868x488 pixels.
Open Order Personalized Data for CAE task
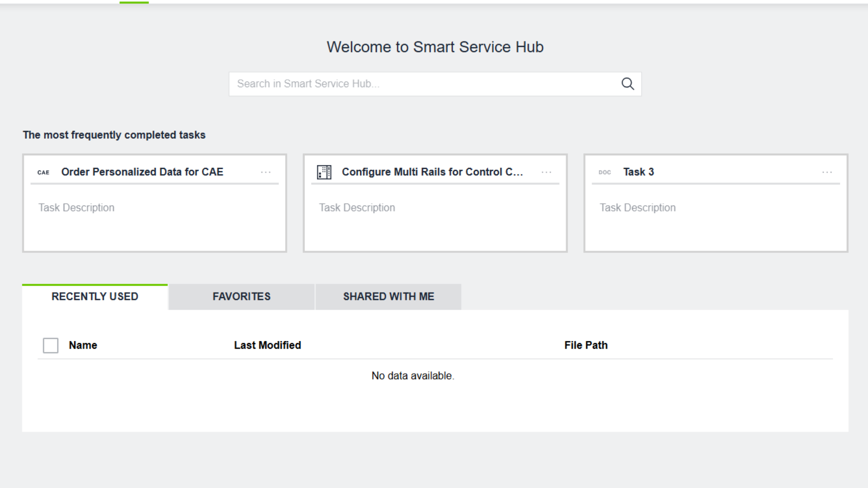tap(142, 172)
